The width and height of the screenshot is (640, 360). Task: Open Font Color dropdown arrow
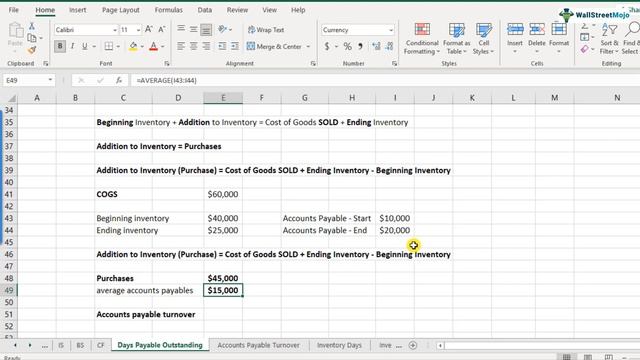coord(162,47)
